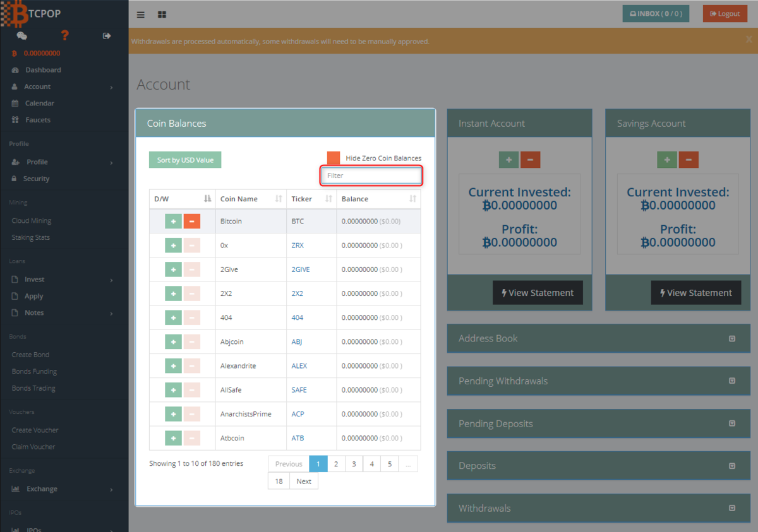Open the grid view icon in top bar
Viewport: 758px width, 532px height.
(x=162, y=15)
